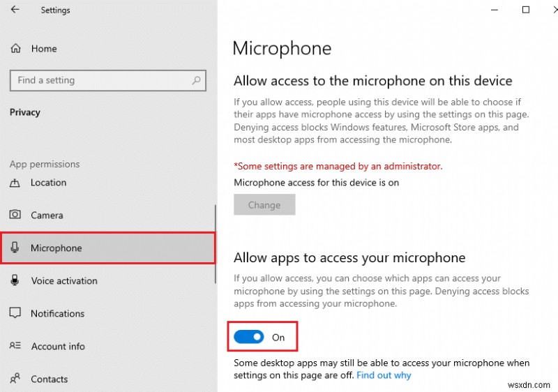Minimize the Settings window

pyautogui.click(x=495, y=10)
